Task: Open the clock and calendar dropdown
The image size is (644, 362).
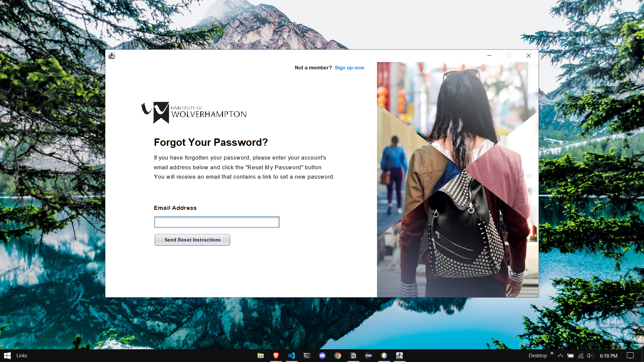Action: [609, 355]
